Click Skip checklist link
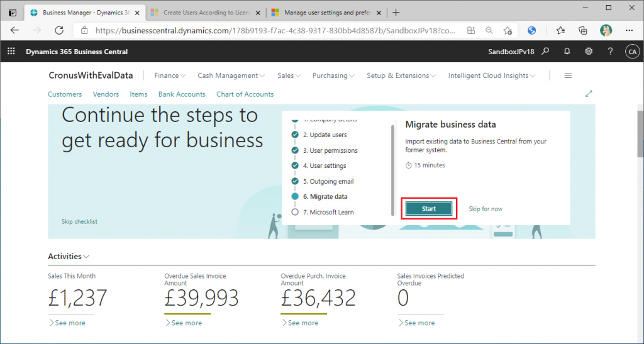Image resolution: width=644 pixels, height=344 pixels. point(80,221)
